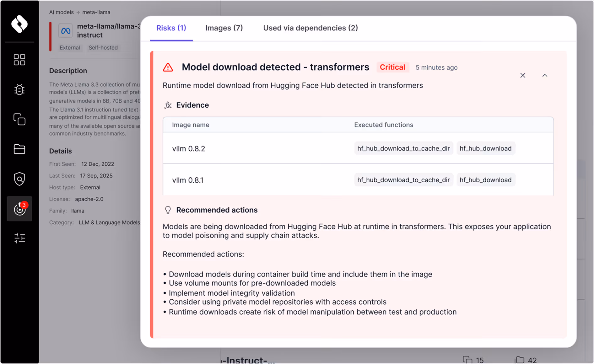Click the First Seen date 12 Dec, 2022

(98, 164)
